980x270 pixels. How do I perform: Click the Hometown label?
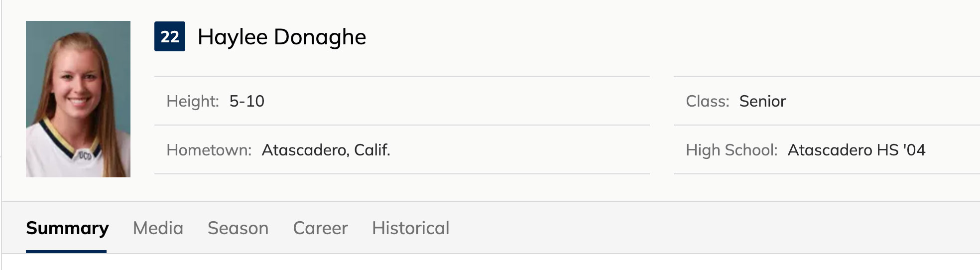pyautogui.click(x=209, y=150)
